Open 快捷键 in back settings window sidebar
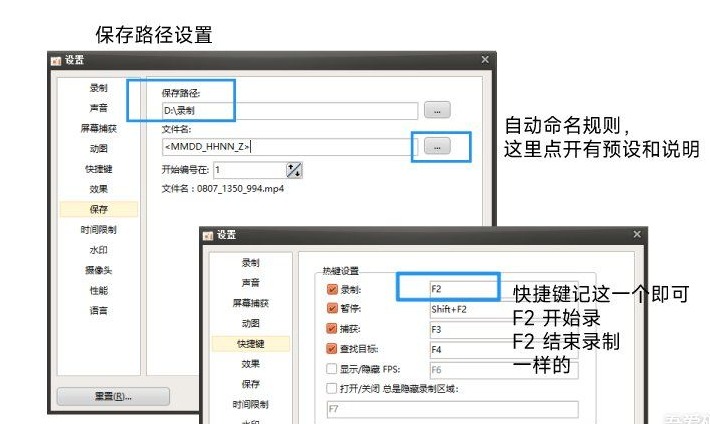Screen dimensions: 710x424 (98, 169)
